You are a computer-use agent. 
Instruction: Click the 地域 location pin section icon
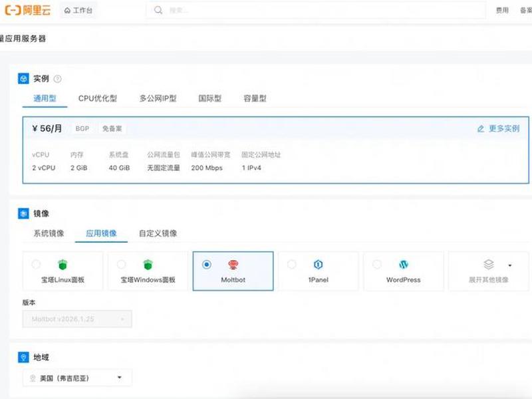(23, 357)
